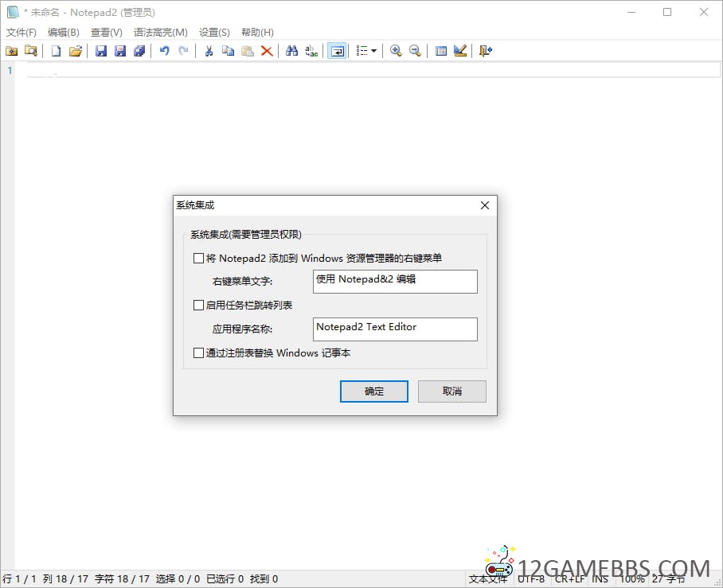Minimize the Notepad2 window
Image resolution: width=723 pixels, height=588 pixels.
(x=631, y=12)
